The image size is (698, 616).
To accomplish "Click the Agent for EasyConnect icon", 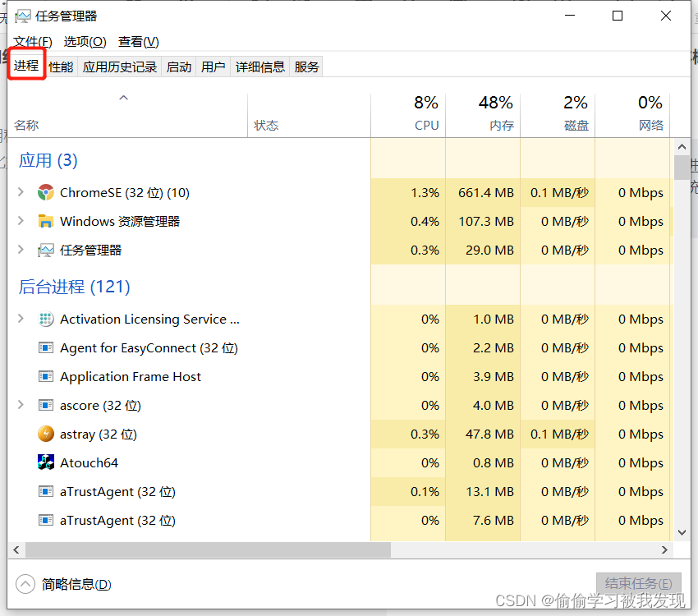I will (x=46, y=347).
